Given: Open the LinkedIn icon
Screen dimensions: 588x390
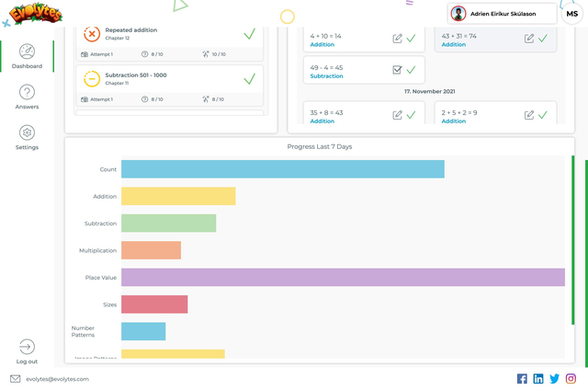Looking at the screenshot, I should pos(538,379).
